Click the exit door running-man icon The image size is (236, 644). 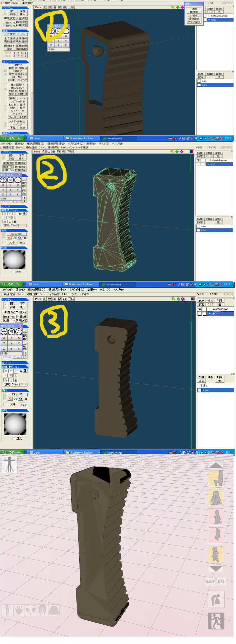point(216,621)
